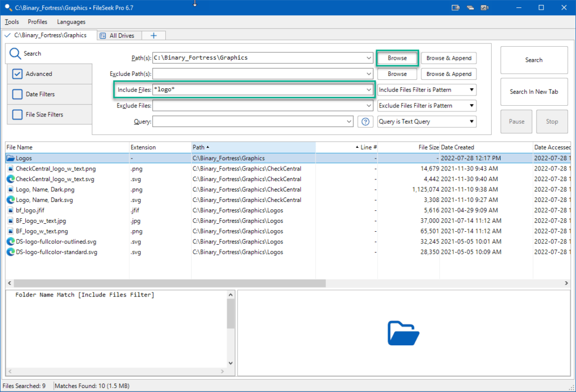Click the image icon beside BF_logo_w_text.jpg
Screen dimensions: 576x392
click(x=10, y=220)
